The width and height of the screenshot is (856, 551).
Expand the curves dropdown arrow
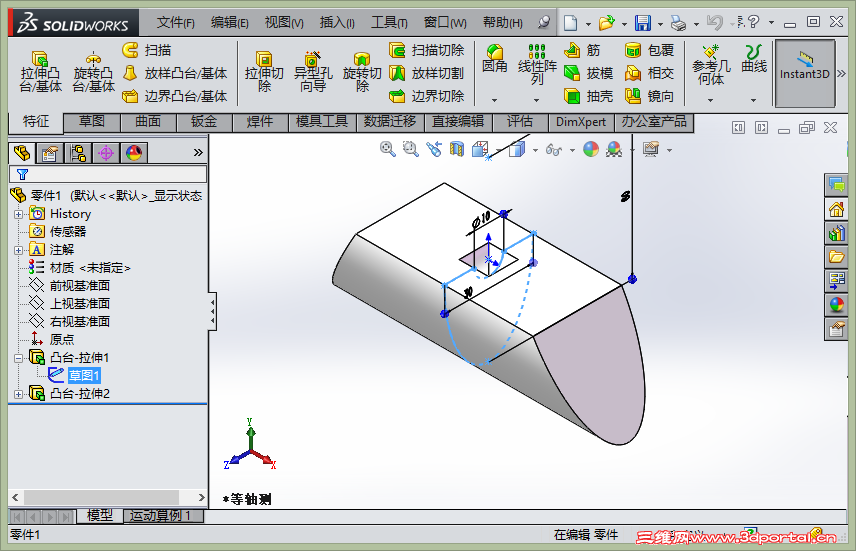pyautogui.click(x=753, y=100)
